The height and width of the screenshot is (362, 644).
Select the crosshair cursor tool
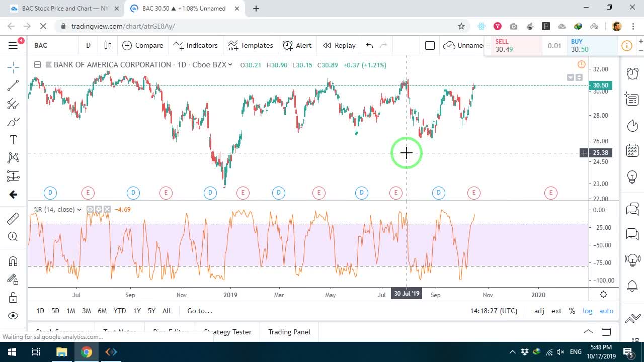click(x=13, y=66)
